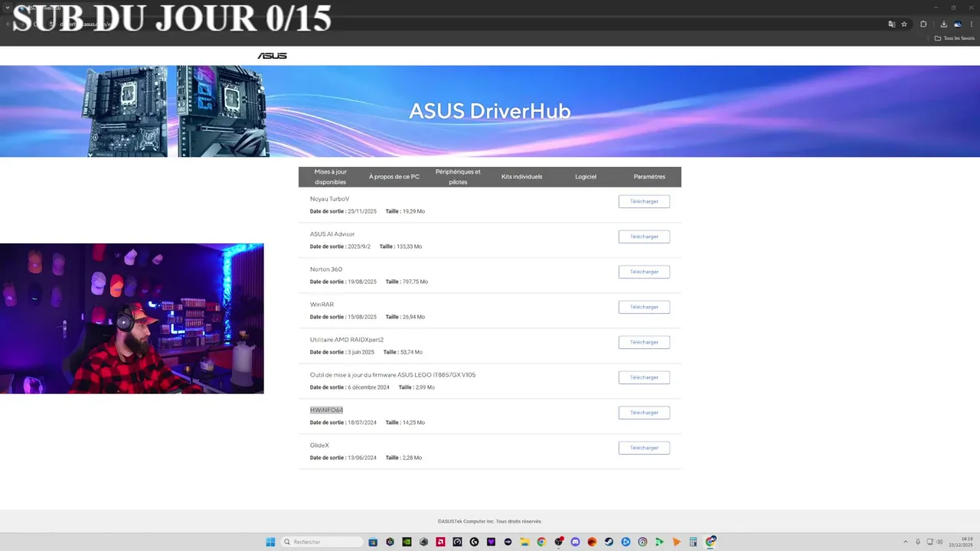Open the browser profile avatar

tap(958, 24)
